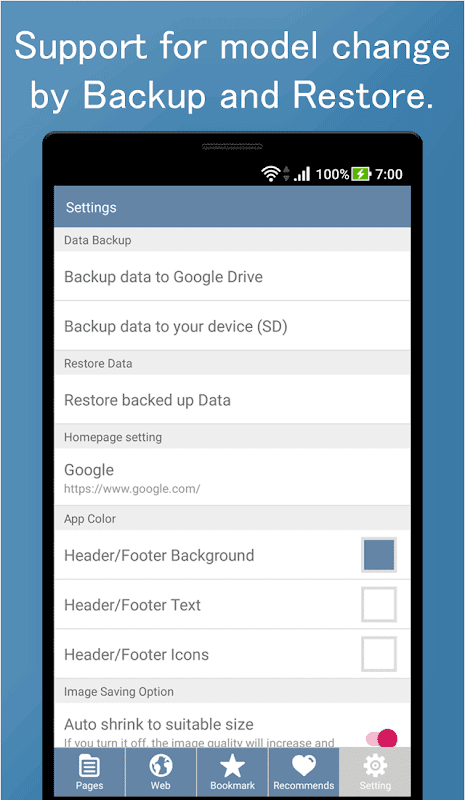Select Backup data to your device (SD)
Screen dimensions: 465x800
coord(232,326)
